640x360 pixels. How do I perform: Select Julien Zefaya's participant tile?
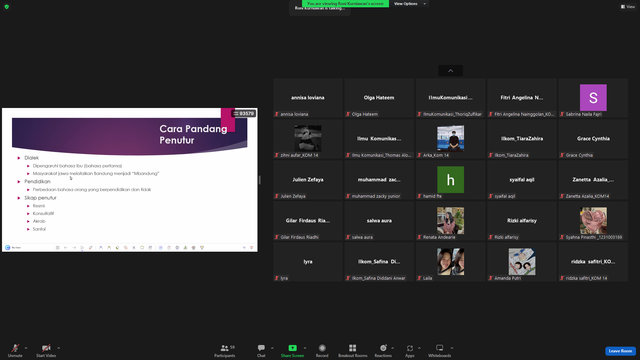tap(308, 180)
